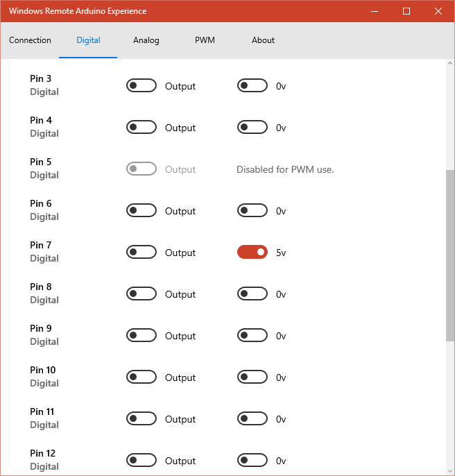455x476 pixels.
Task: Toggle Pin 6 Output mode switch
Action: coord(141,211)
